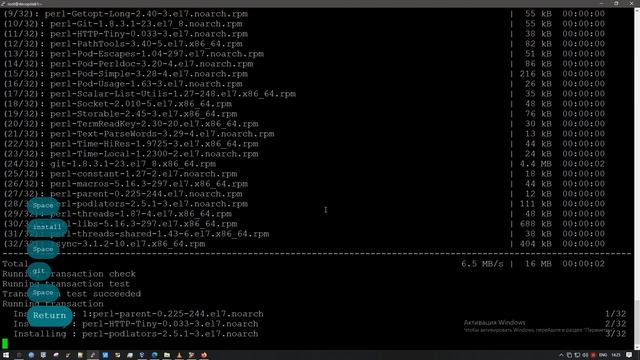This screenshot has height=360, width=640.
Task: Click 'Installing : perl-podlators-2.5.1-3.el7.noarch' line
Action: tap(136, 334)
